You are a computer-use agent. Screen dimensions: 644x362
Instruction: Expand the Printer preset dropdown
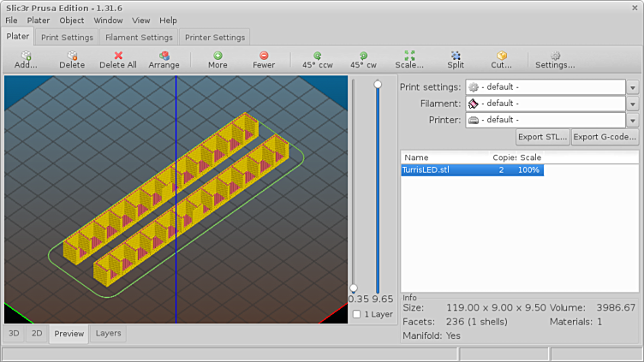coord(632,121)
